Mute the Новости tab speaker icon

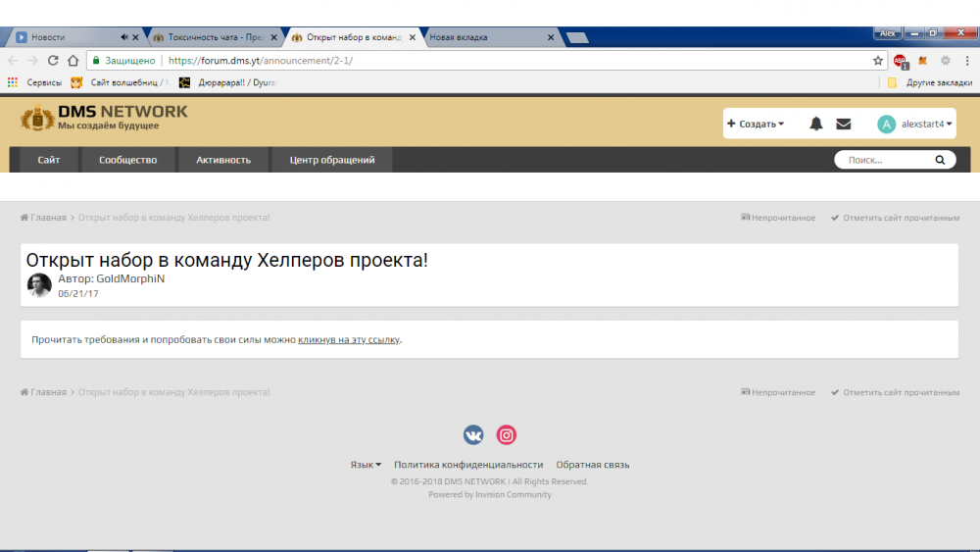(x=123, y=37)
